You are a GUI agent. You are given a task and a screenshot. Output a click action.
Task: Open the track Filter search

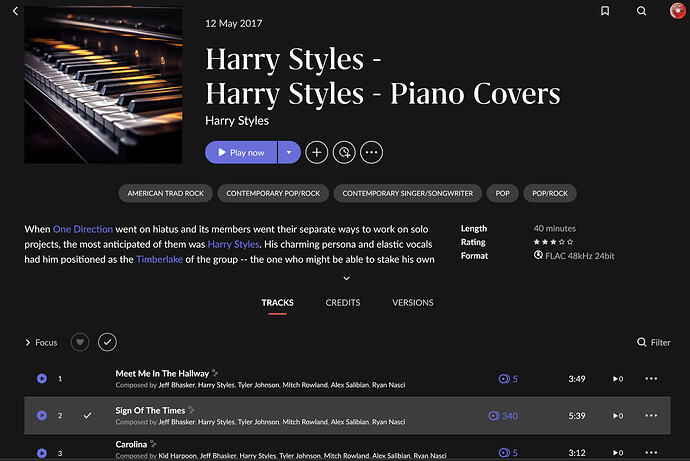coord(654,342)
